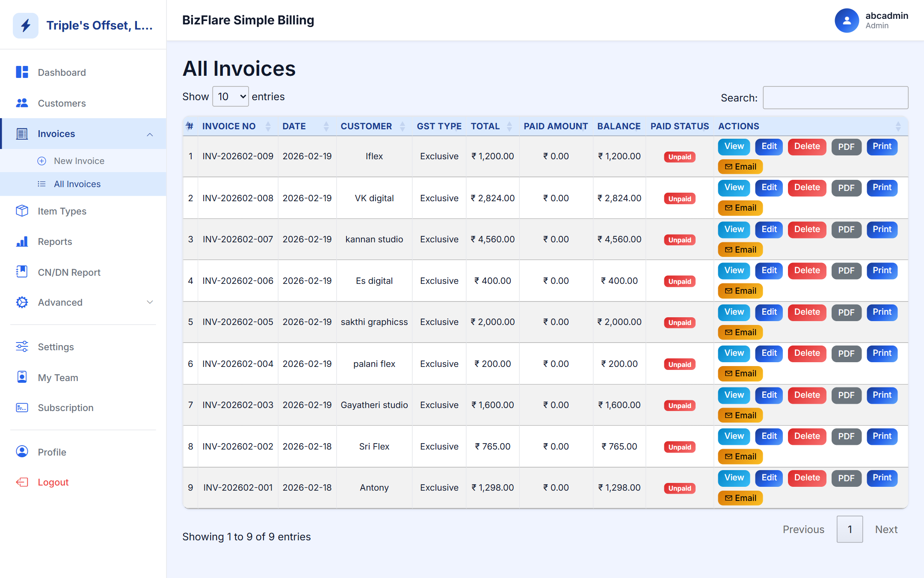The width and height of the screenshot is (924, 578).
Task: Edit invoice INV-202602-004 for palani flex
Action: [769, 353]
